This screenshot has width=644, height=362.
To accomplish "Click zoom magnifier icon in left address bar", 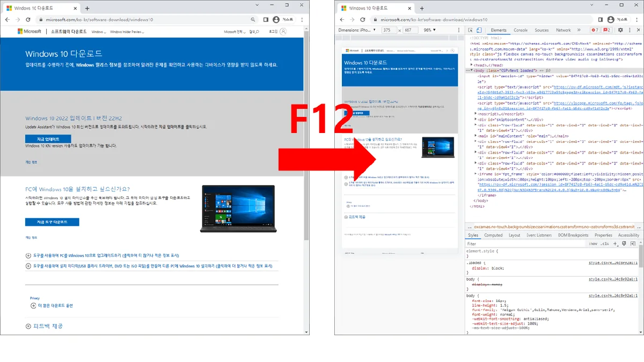I will [253, 19].
